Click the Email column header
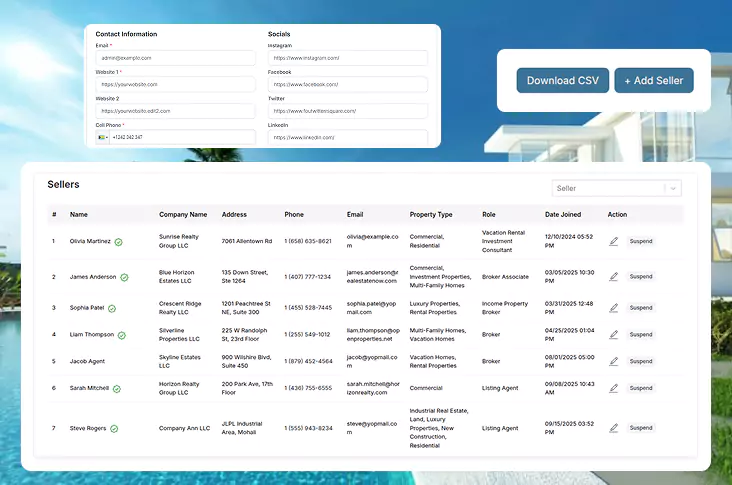732x485 pixels. click(x=355, y=215)
